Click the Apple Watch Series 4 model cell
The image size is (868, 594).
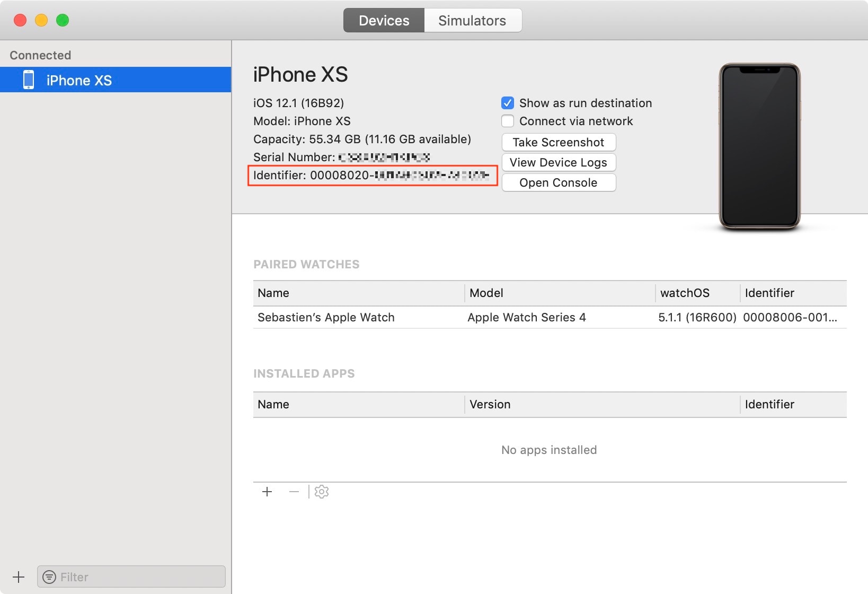(x=527, y=317)
